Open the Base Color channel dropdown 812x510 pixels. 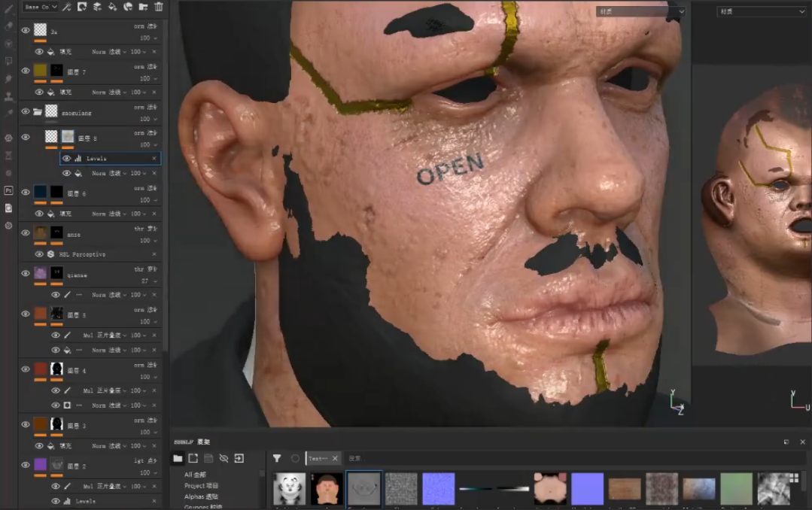tap(40, 7)
